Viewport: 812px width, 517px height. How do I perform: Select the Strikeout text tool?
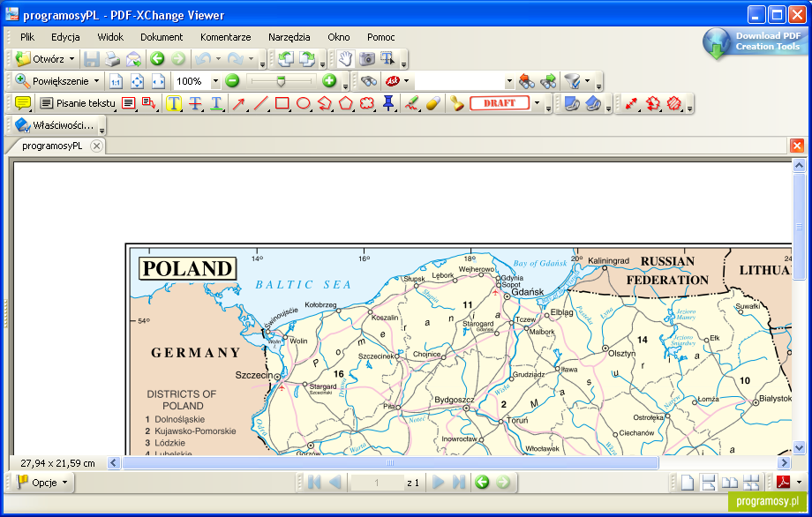(x=195, y=103)
